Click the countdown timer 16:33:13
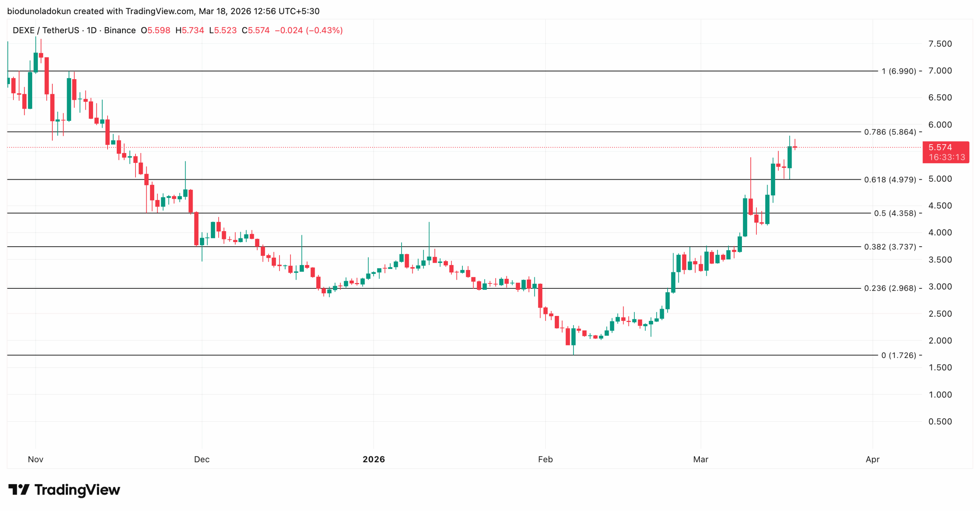The width and height of the screenshot is (980, 511). (947, 157)
